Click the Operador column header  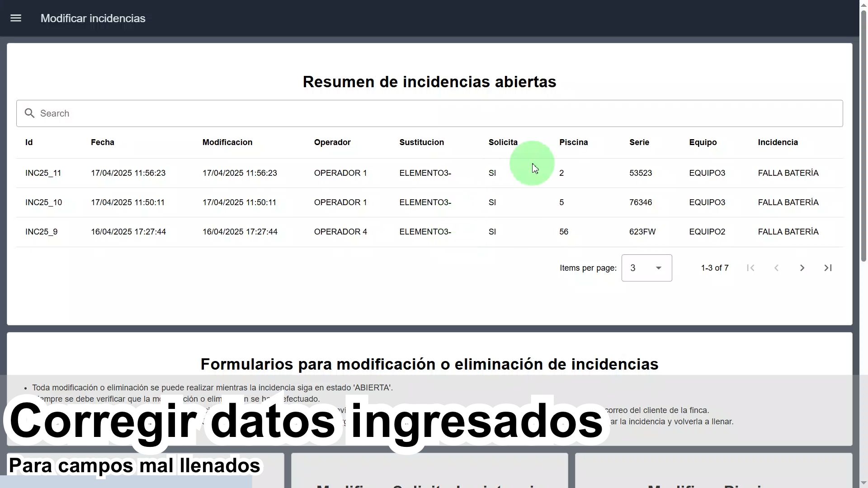click(332, 142)
